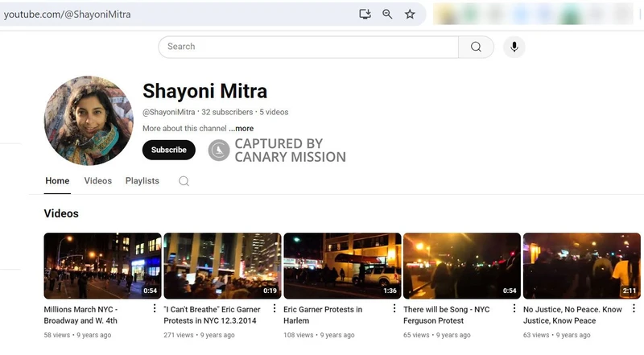Click More about this channel text
Viewport: 644px width, 355px height.
(184, 129)
